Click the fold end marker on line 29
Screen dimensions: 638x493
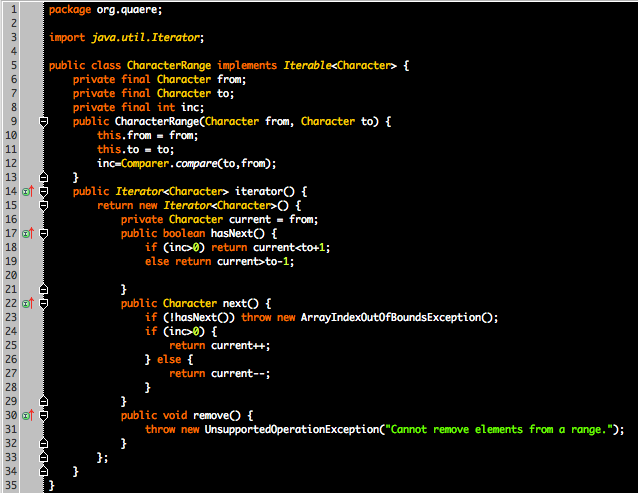[x=44, y=401]
